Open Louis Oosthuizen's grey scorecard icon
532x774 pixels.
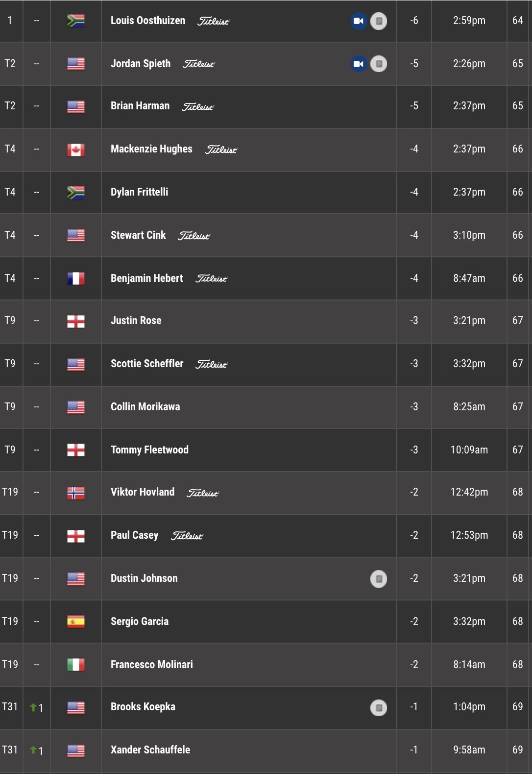coord(379,21)
